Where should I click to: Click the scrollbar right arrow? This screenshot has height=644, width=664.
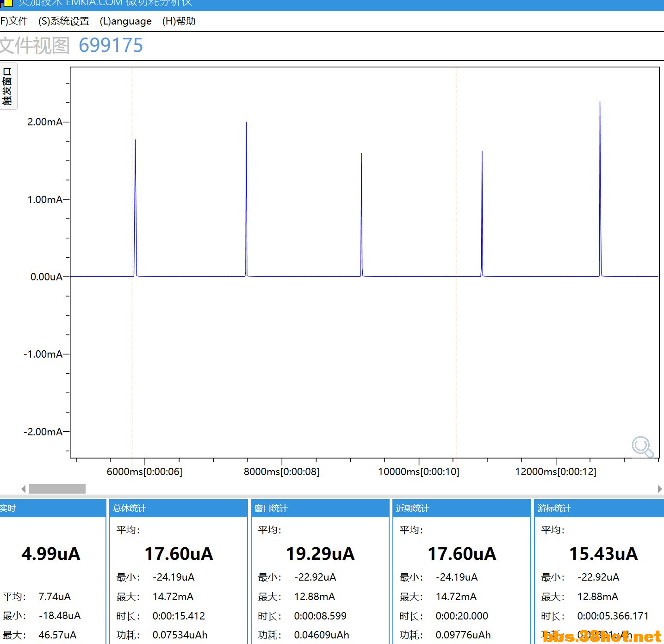[x=660, y=489]
